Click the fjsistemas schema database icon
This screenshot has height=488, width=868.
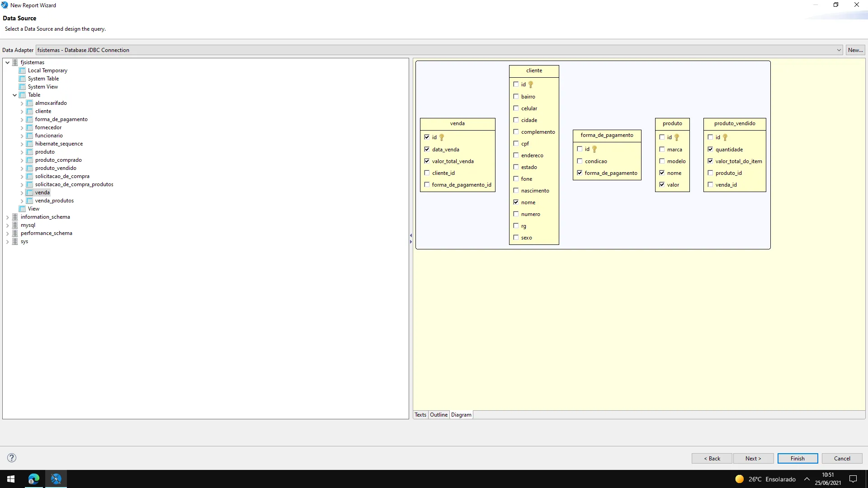point(15,62)
